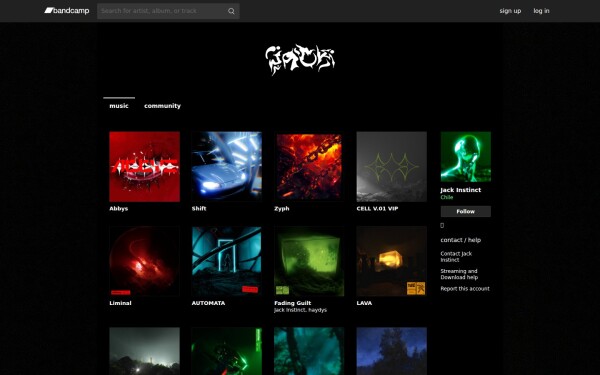Click Report this account link
The width and height of the screenshot is (600, 375).
(x=465, y=289)
